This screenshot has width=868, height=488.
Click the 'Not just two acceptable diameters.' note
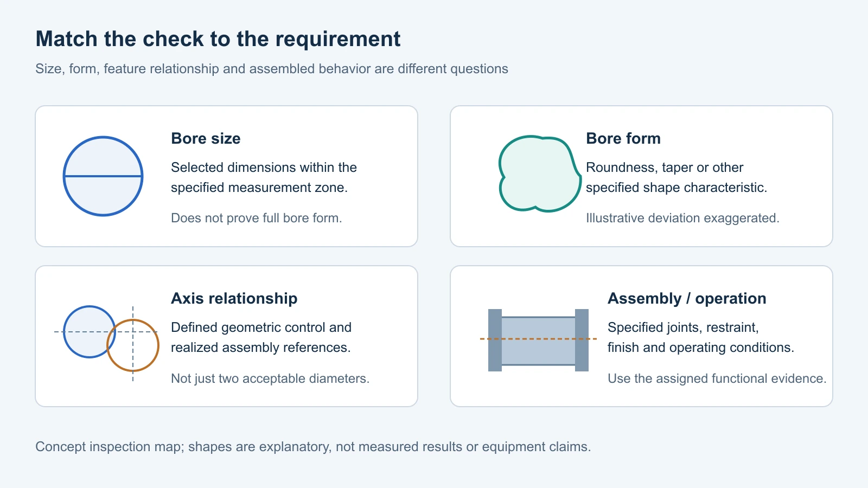[x=270, y=378]
